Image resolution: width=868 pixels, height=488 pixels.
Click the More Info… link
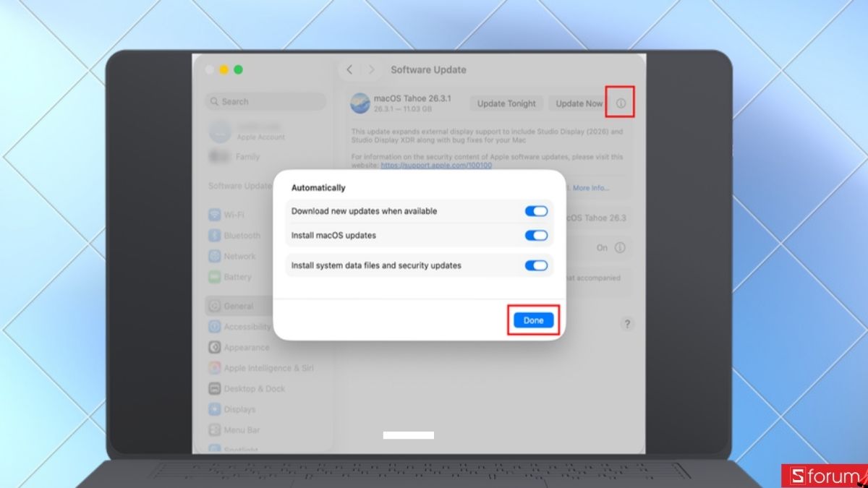point(591,188)
